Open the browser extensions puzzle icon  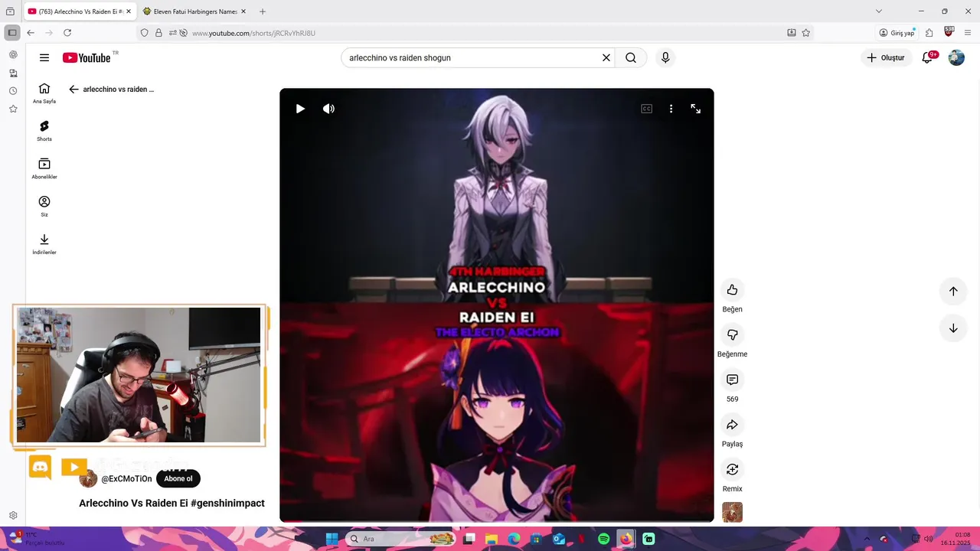pyautogui.click(x=929, y=33)
